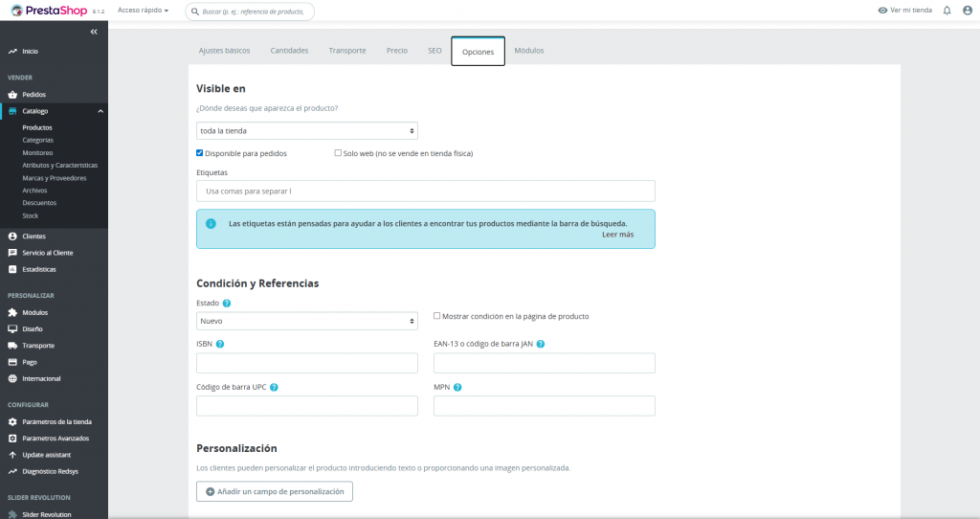Click the Etiquetas input field
Screen dimensions: 980x519
tap(426, 192)
